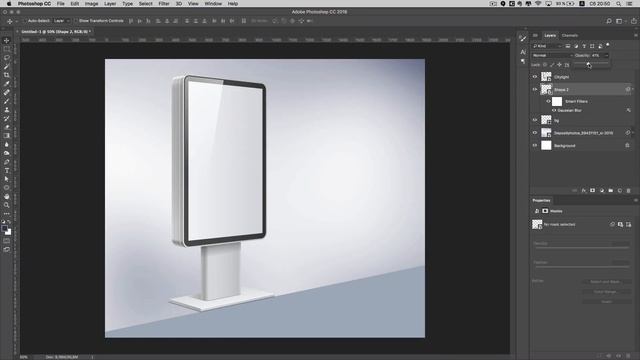Open the Brush Settings collapsed panel icon

523,38
